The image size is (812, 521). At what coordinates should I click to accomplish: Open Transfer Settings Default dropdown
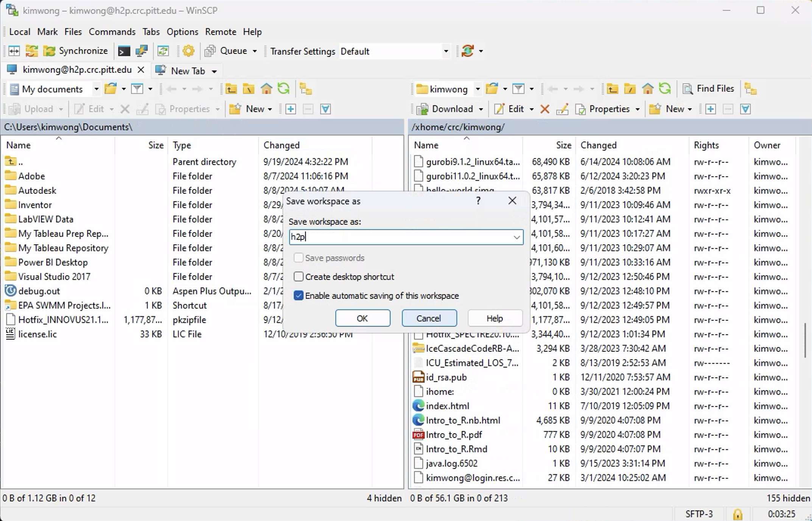[x=446, y=51]
